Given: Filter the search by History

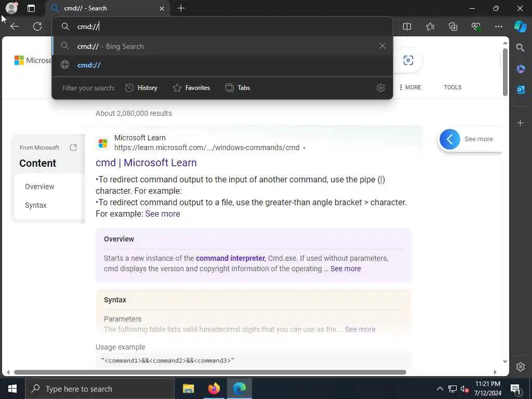Looking at the screenshot, I should 141,88.
